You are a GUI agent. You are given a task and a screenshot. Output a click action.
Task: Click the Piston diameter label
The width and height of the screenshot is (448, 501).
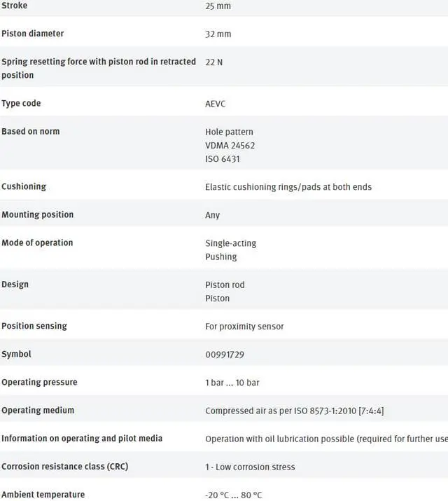pos(32,34)
